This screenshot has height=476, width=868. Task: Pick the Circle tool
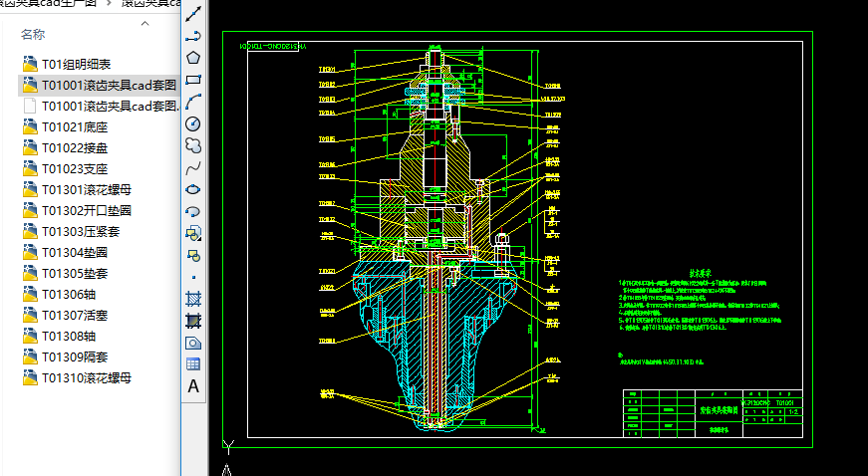click(x=193, y=123)
